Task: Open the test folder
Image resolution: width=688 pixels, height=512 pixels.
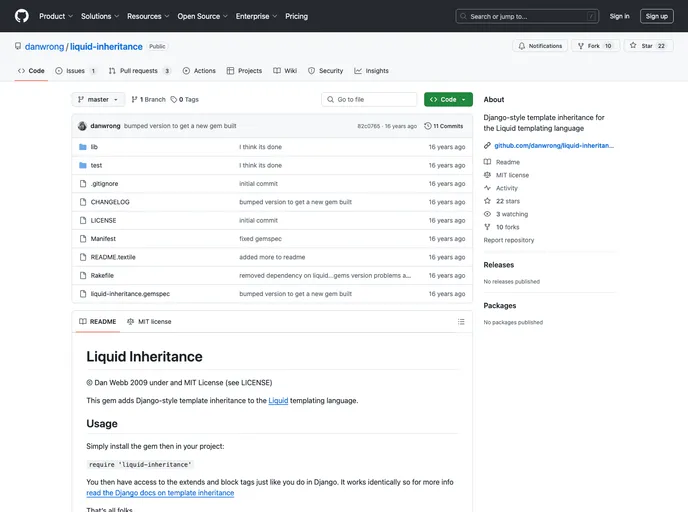Action: [96, 165]
